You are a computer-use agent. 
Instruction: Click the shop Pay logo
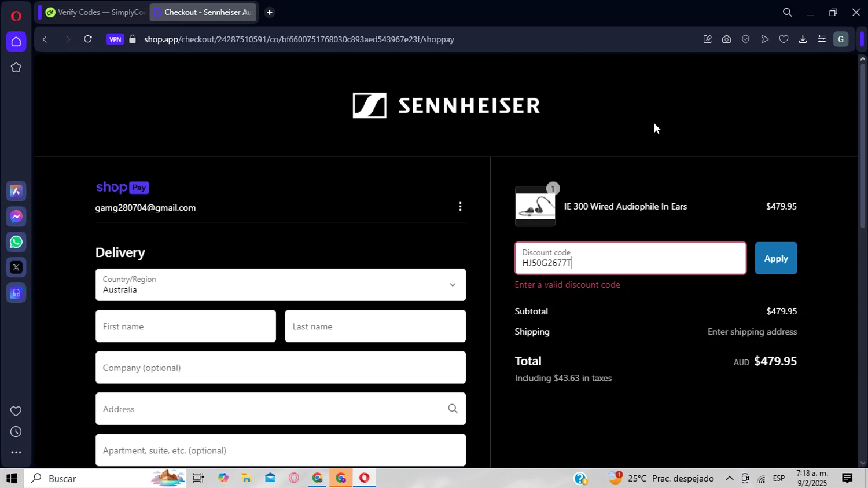point(123,188)
